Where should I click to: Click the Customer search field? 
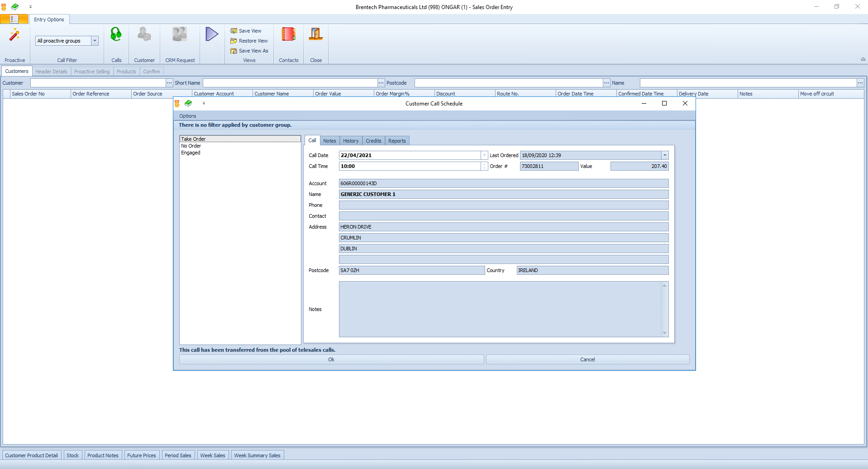[x=98, y=83]
